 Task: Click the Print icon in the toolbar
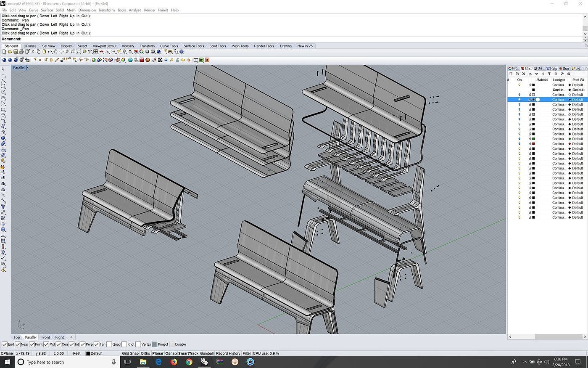coord(21,52)
